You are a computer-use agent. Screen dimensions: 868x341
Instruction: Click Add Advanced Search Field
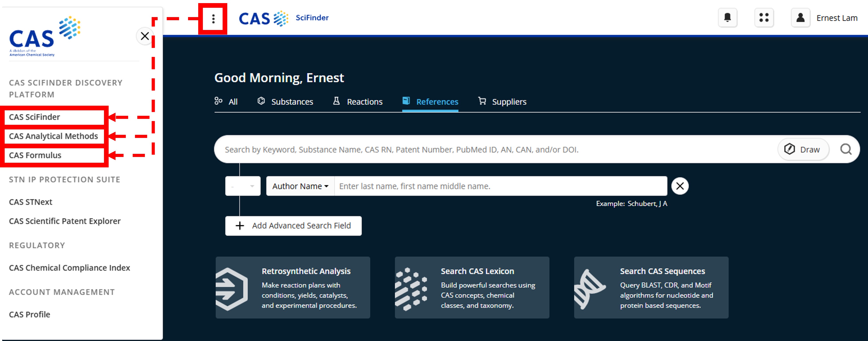293,226
